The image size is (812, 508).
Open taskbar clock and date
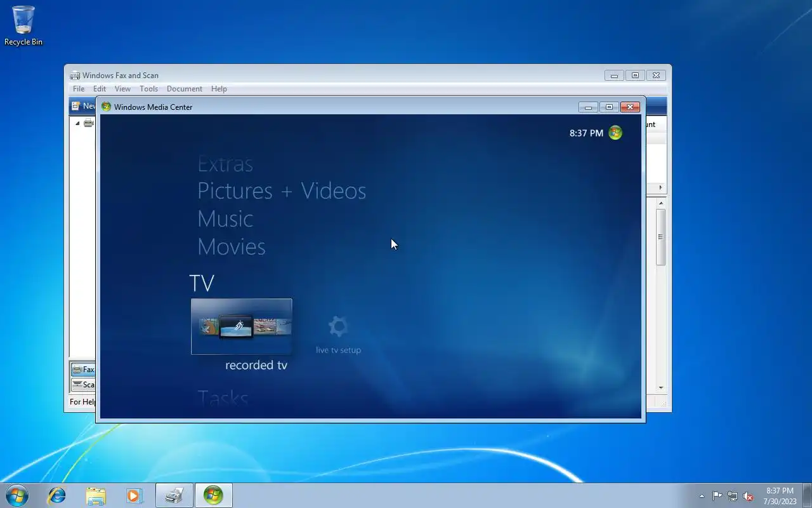tap(780, 496)
